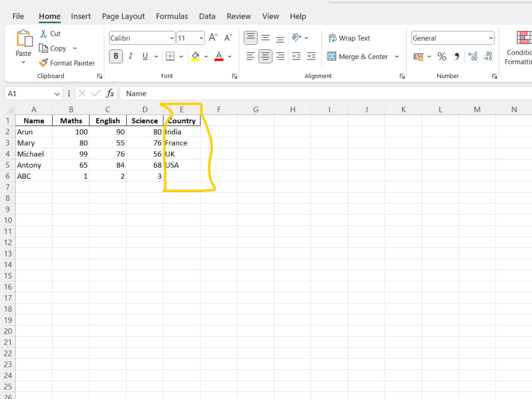Align text left
532x399 pixels.
point(251,56)
